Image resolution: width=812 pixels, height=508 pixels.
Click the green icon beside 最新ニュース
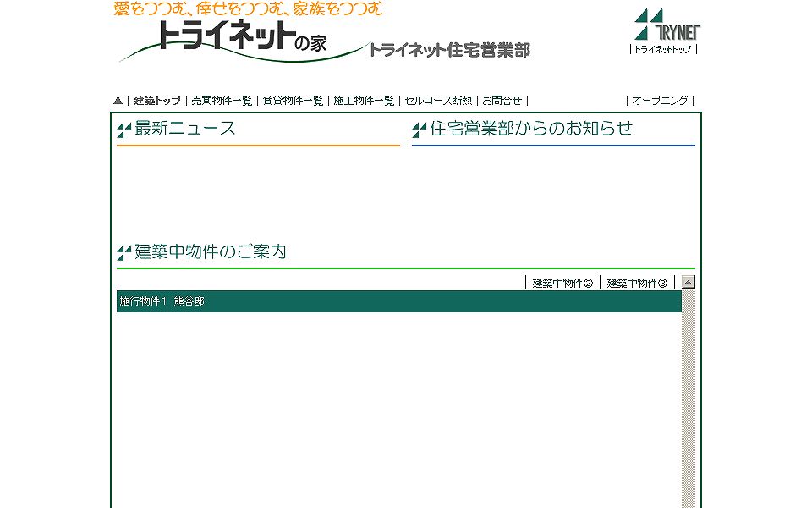pyautogui.click(x=124, y=130)
